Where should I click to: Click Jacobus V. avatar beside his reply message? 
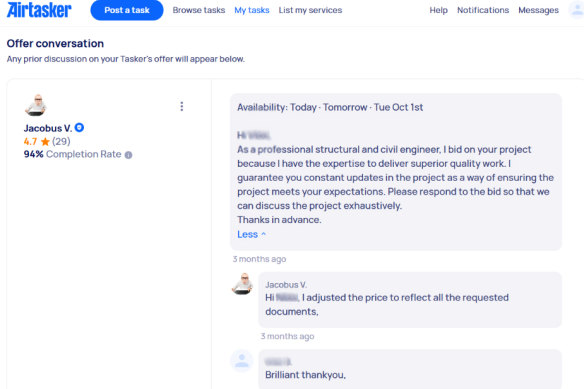(x=242, y=284)
